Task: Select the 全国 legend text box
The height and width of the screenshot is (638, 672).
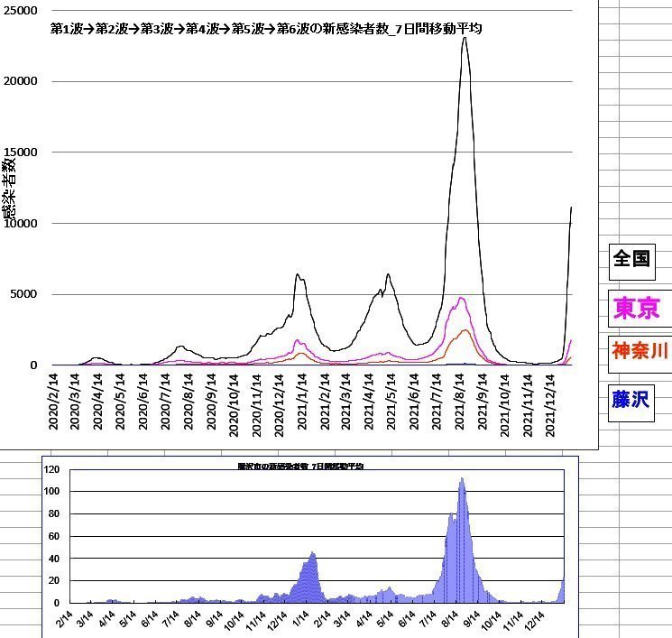Action: point(631,262)
